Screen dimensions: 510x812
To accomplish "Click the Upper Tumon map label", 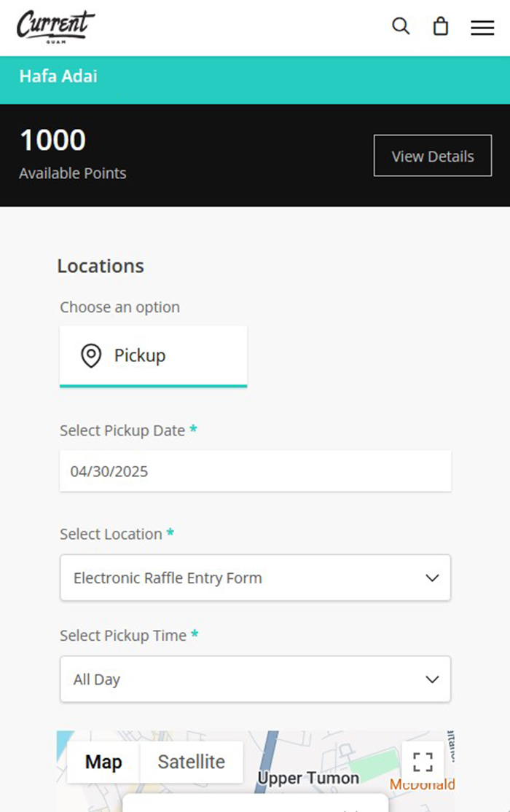I will point(308,779).
